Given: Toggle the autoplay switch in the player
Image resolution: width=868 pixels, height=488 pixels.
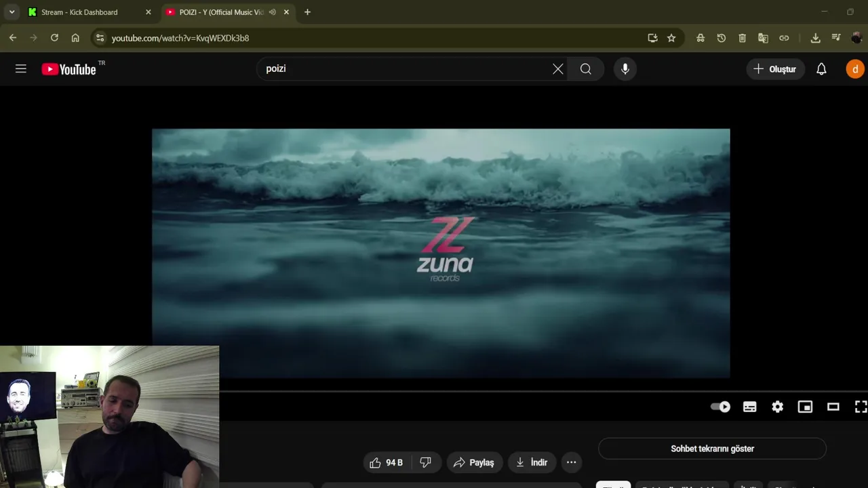Looking at the screenshot, I should 720,407.
